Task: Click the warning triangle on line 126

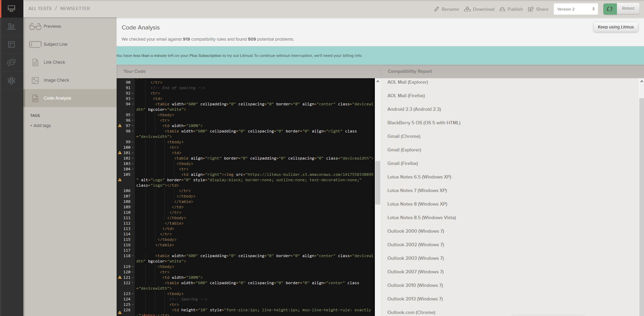Action: [120, 312]
